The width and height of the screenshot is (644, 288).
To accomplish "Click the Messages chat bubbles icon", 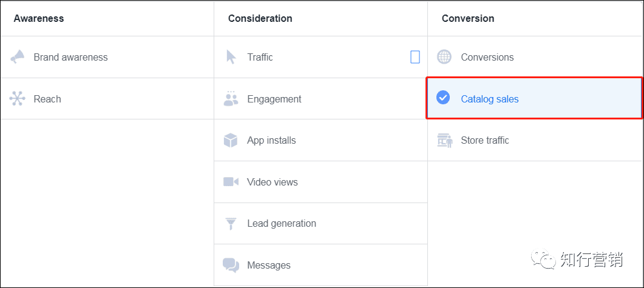I will [x=231, y=265].
